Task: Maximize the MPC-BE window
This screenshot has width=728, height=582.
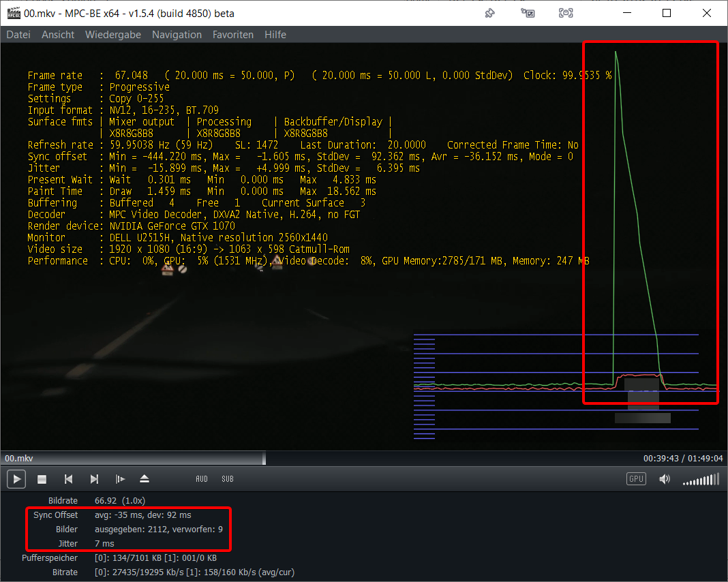Action: click(x=667, y=13)
